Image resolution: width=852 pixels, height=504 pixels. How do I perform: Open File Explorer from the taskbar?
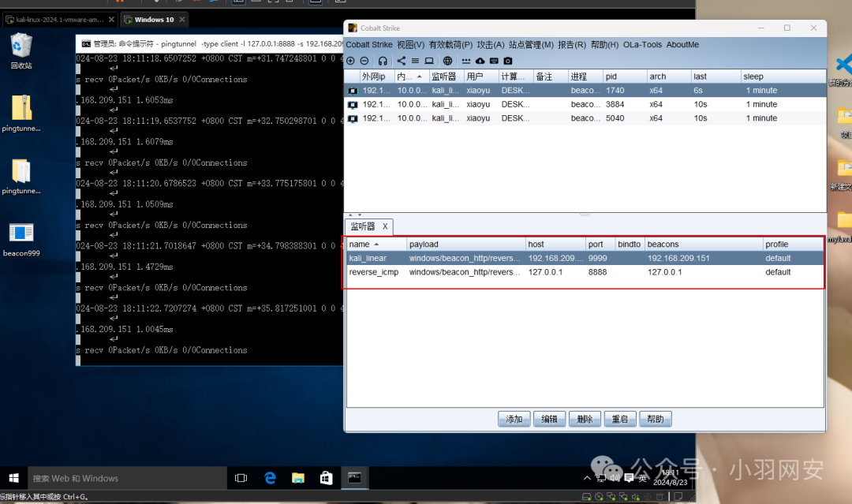(x=297, y=478)
